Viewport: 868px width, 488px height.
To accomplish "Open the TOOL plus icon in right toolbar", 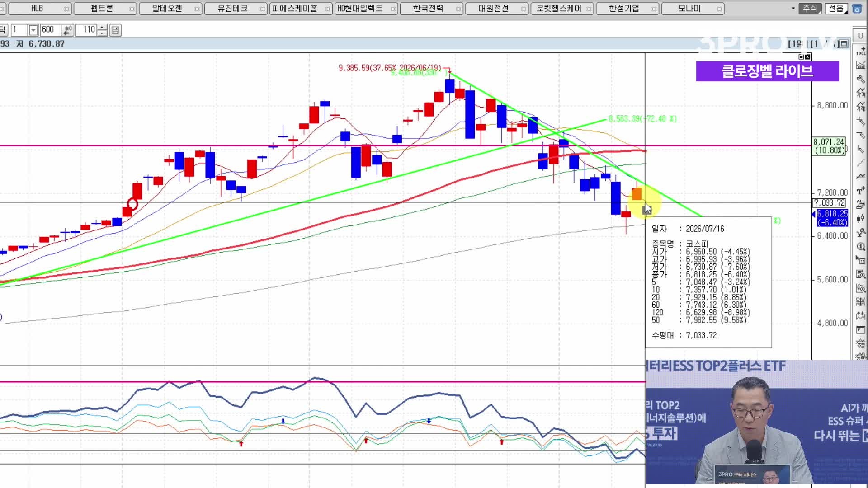I will [x=861, y=51].
